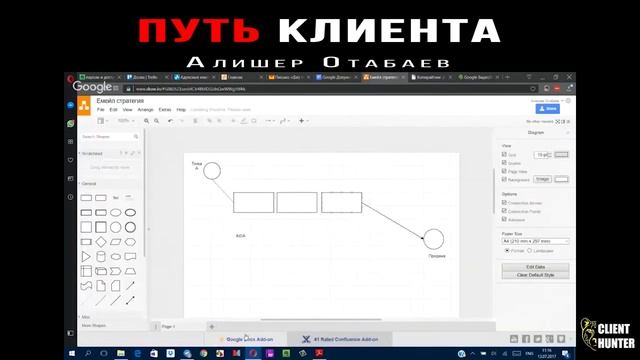Open the Edit menu
This screenshot has height=360, width=640.
(113, 110)
